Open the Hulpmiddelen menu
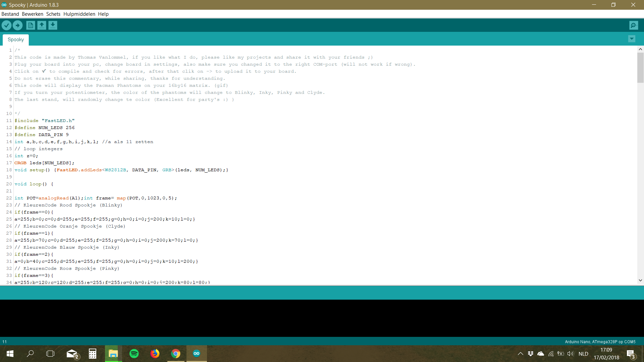 (x=79, y=14)
